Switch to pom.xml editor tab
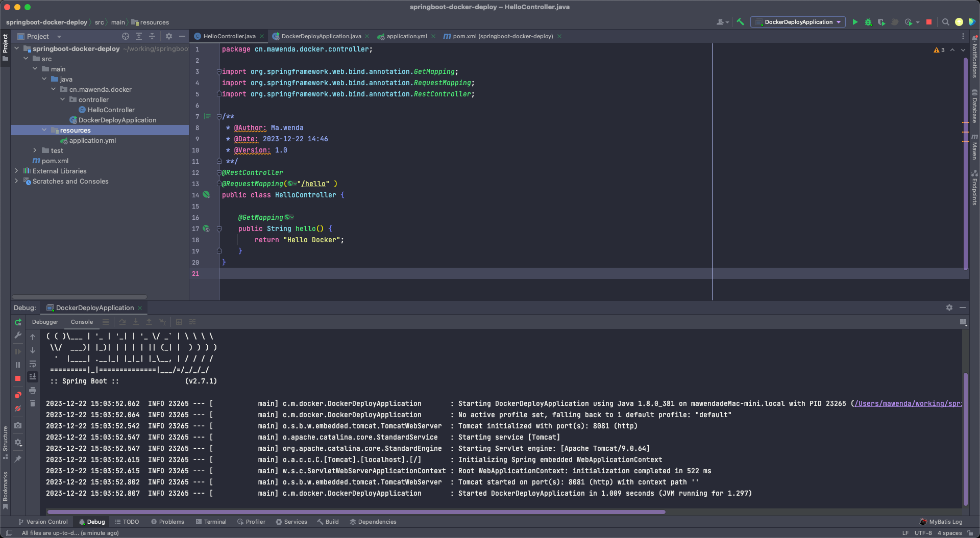 (x=502, y=36)
